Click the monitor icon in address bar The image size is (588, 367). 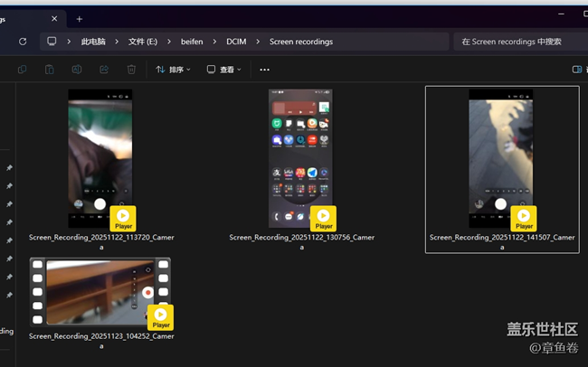pos(52,42)
